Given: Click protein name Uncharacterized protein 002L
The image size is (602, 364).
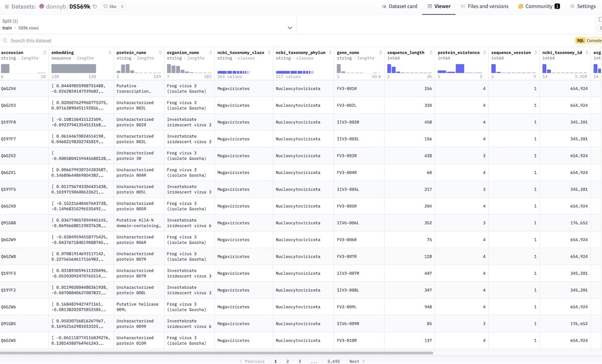Looking at the screenshot, I should (135, 105).
